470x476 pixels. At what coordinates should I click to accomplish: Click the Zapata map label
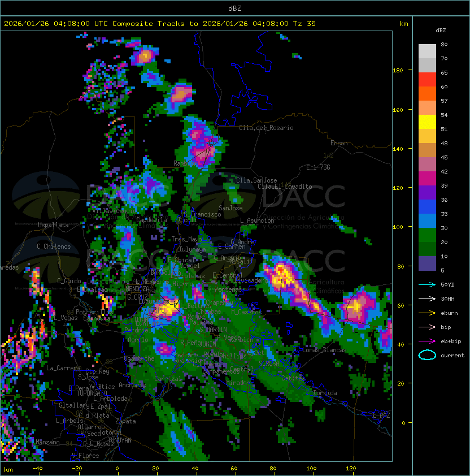click(x=125, y=421)
